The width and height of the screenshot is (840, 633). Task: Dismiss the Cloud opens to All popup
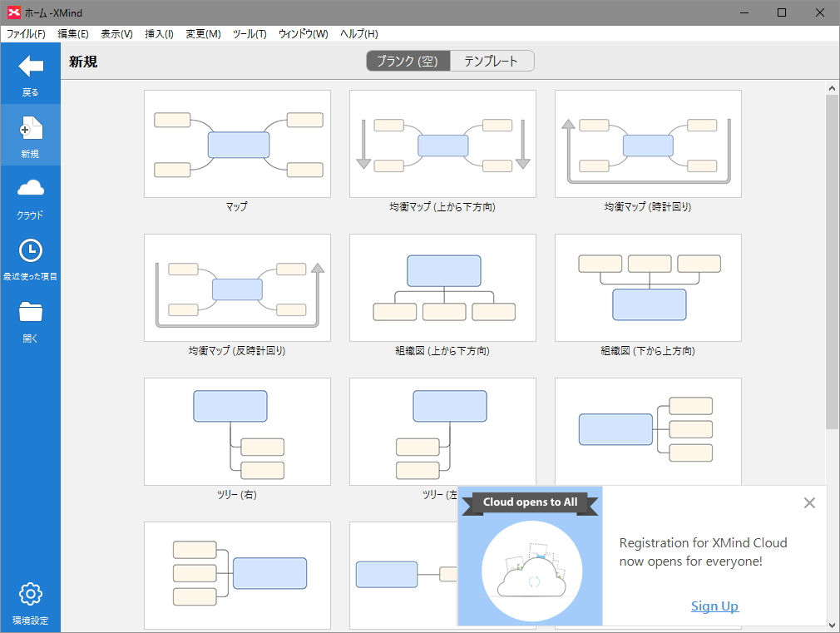click(x=808, y=502)
